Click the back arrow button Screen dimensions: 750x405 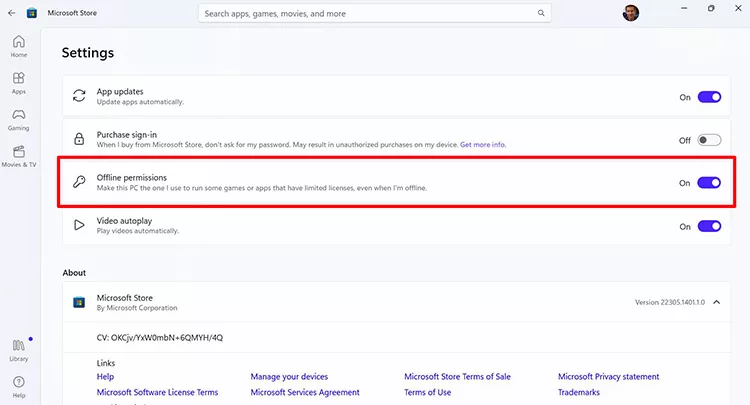(x=11, y=14)
